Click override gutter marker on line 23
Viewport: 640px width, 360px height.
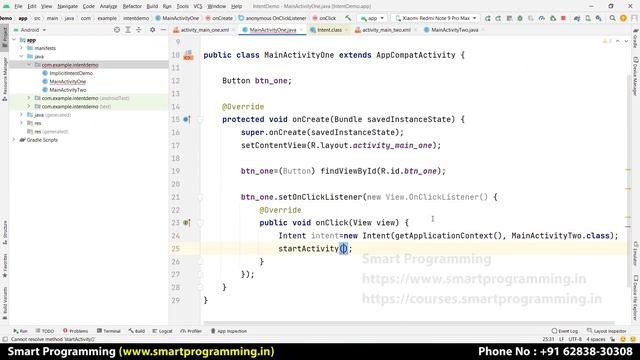[x=187, y=223]
